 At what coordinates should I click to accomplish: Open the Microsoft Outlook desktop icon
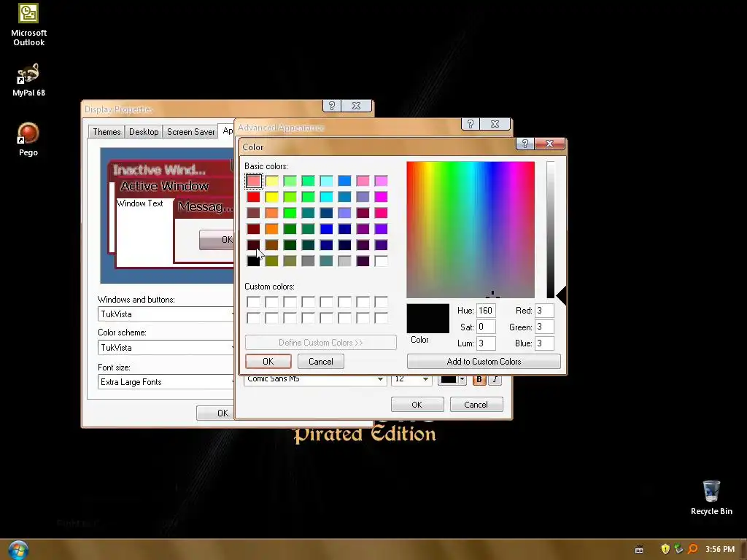[x=28, y=25]
